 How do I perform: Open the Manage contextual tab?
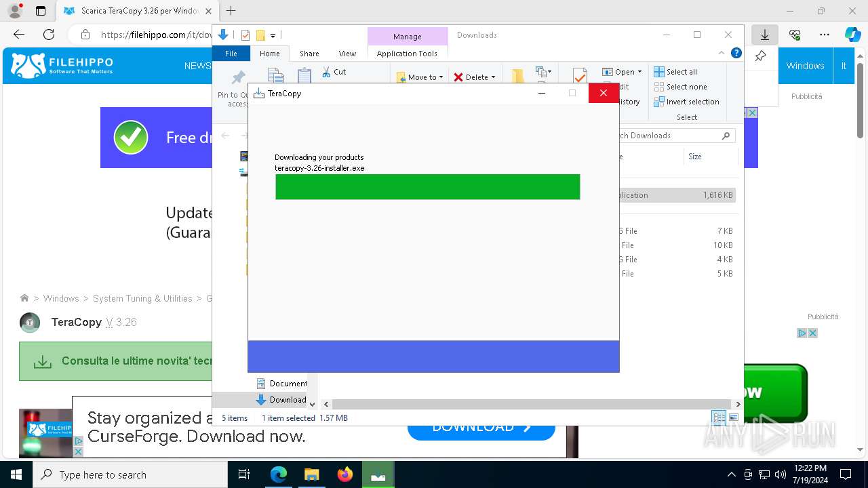(407, 37)
